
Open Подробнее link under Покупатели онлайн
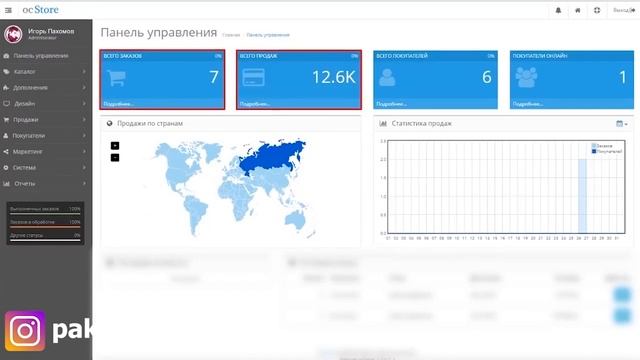click(528, 104)
